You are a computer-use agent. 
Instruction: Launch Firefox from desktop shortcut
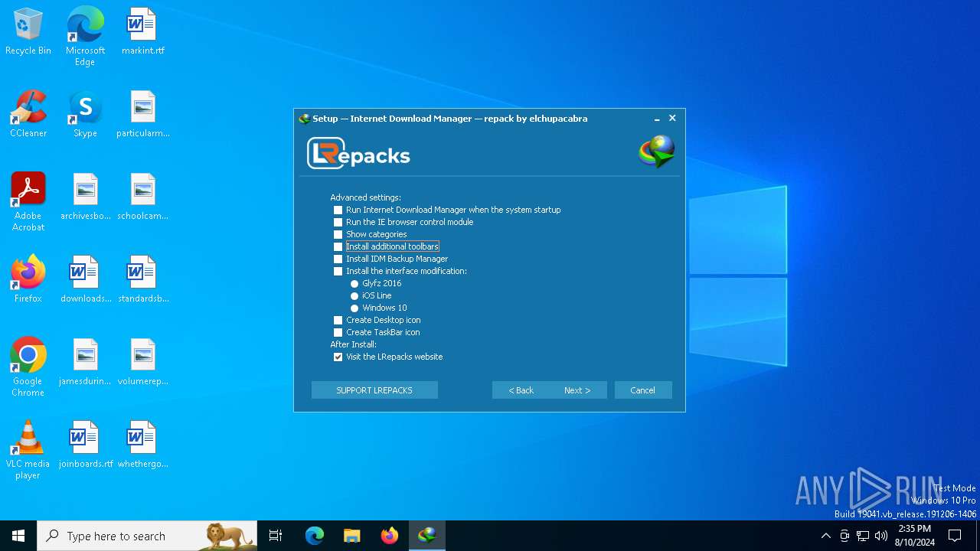[x=28, y=280]
